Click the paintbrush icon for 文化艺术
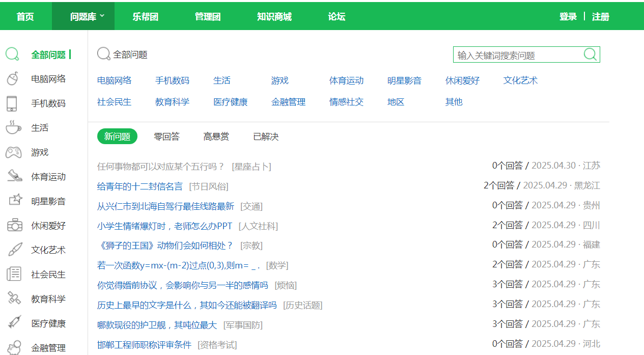The image size is (644, 355). pyautogui.click(x=15, y=250)
